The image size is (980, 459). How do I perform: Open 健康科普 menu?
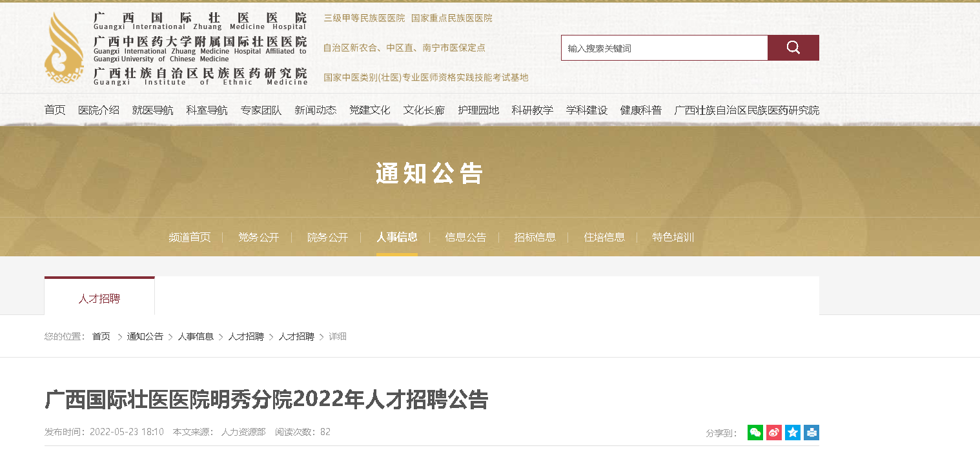coord(641,110)
